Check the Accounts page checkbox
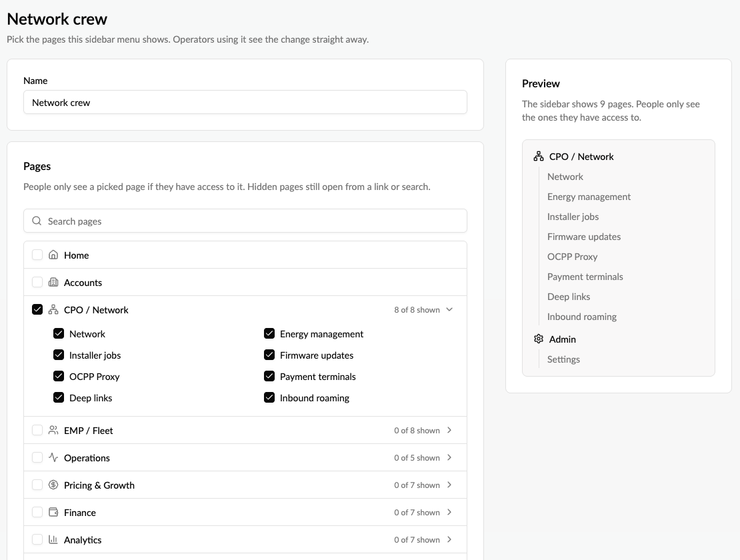This screenshot has width=740, height=560. (x=37, y=282)
